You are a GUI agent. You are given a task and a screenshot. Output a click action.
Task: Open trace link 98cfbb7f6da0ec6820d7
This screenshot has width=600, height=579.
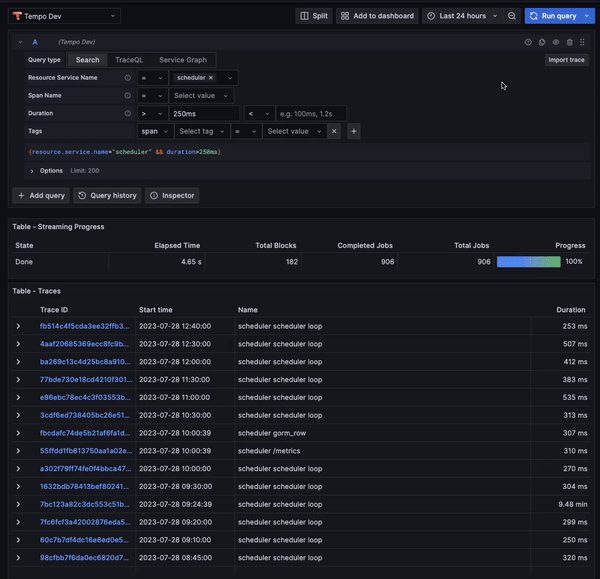point(84,558)
